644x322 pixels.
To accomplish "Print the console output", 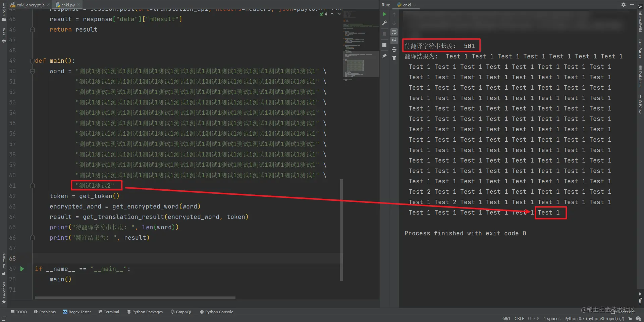I will point(394,49).
